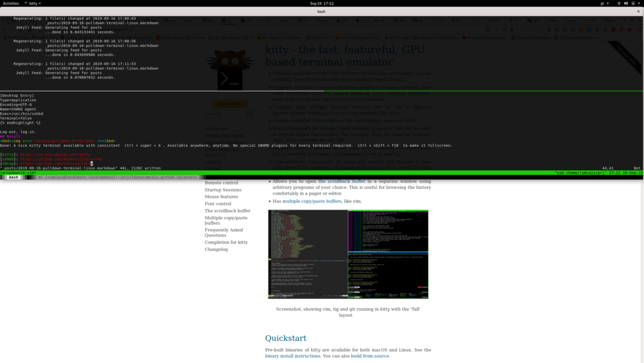Open the 'binary install instructions' link

pos(292,356)
